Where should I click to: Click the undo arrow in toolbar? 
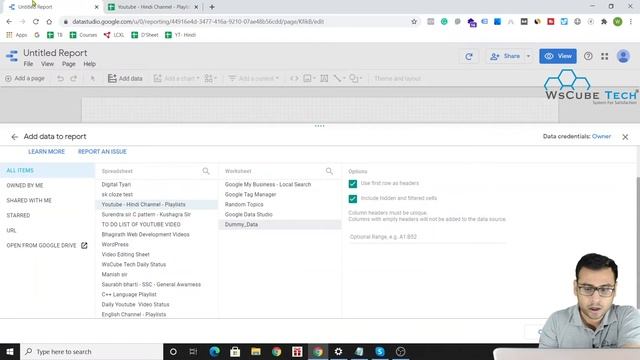(60, 78)
